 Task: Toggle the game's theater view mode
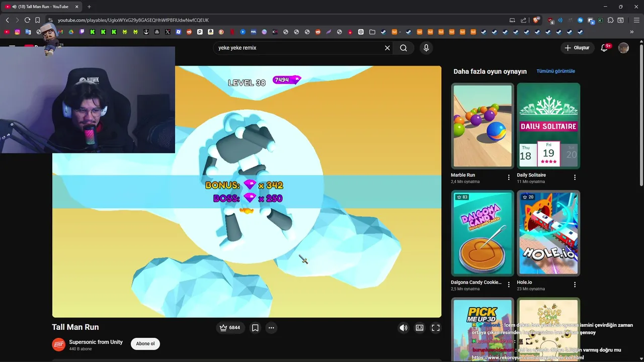420,328
